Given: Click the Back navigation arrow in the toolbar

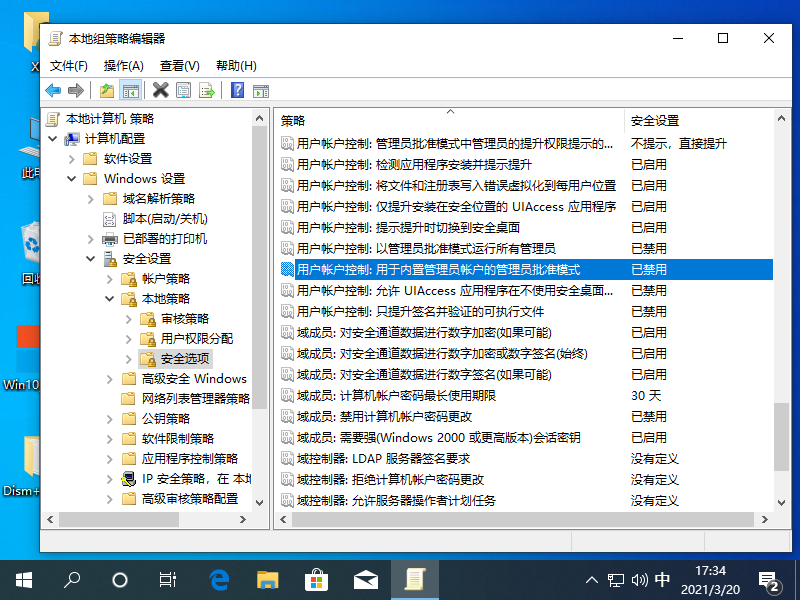Looking at the screenshot, I should pos(52,90).
